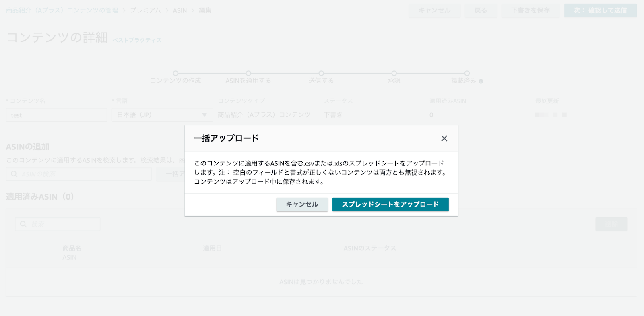Click the top キャンセル button in header

pos(435,10)
